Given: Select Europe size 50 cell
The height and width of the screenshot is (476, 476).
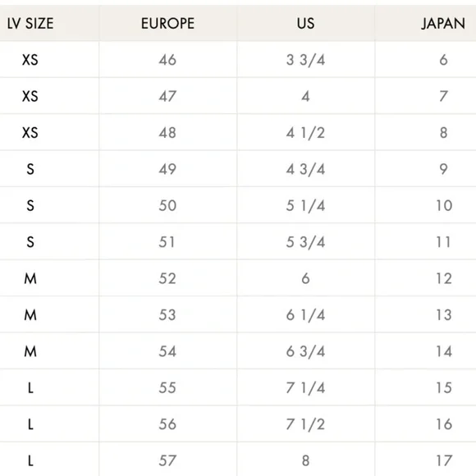Looking at the screenshot, I should [167, 205].
